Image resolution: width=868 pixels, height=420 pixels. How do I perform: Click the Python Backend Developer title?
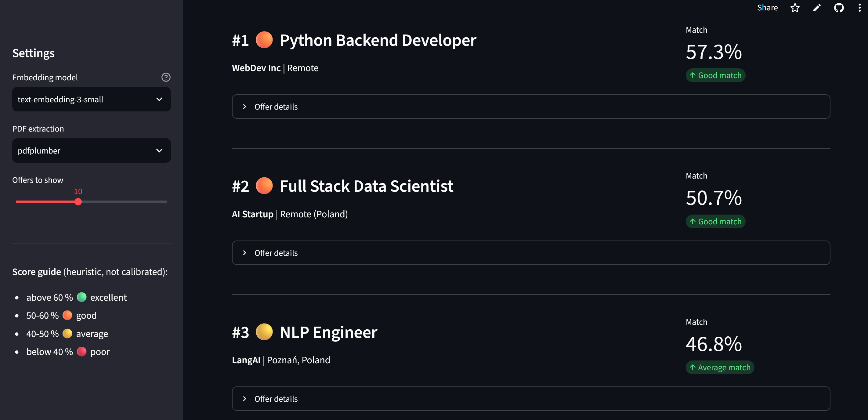(x=378, y=41)
